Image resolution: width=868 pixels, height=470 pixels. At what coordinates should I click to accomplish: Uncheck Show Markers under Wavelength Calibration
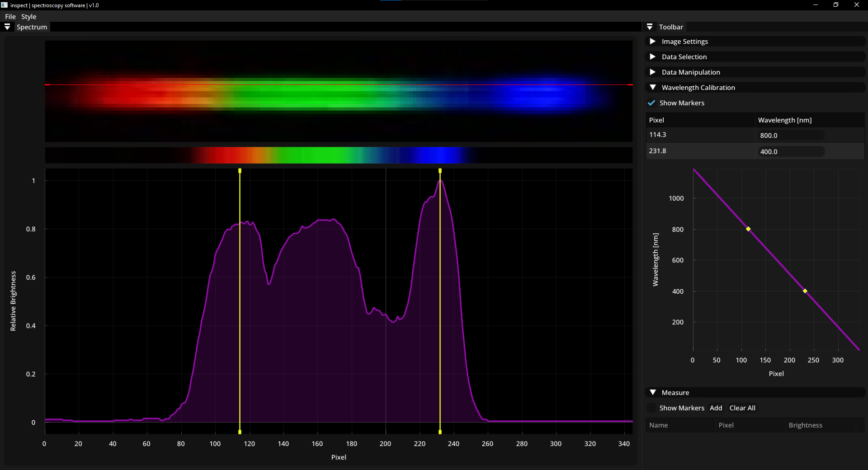tap(651, 103)
